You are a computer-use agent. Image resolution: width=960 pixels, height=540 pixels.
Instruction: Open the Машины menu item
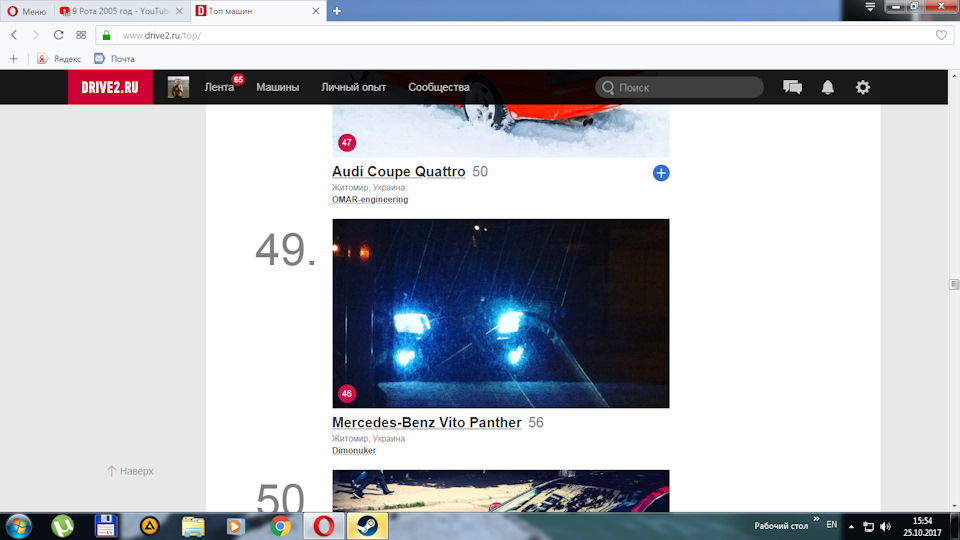pos(277,87)
